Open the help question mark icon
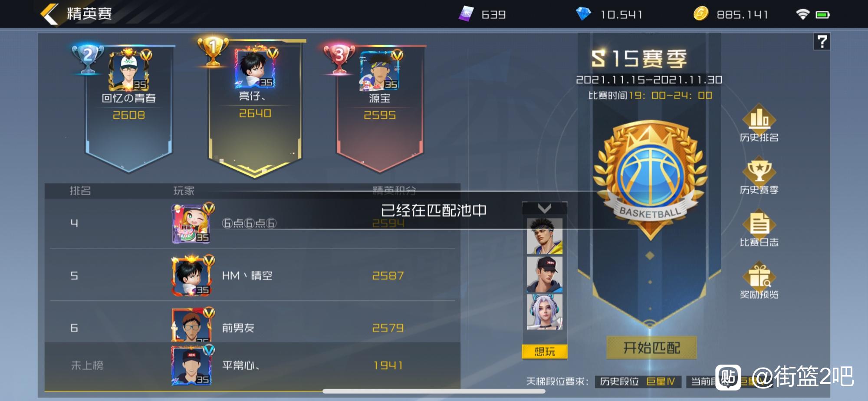This screenshot has width=868, height=401. coord(822,42)
